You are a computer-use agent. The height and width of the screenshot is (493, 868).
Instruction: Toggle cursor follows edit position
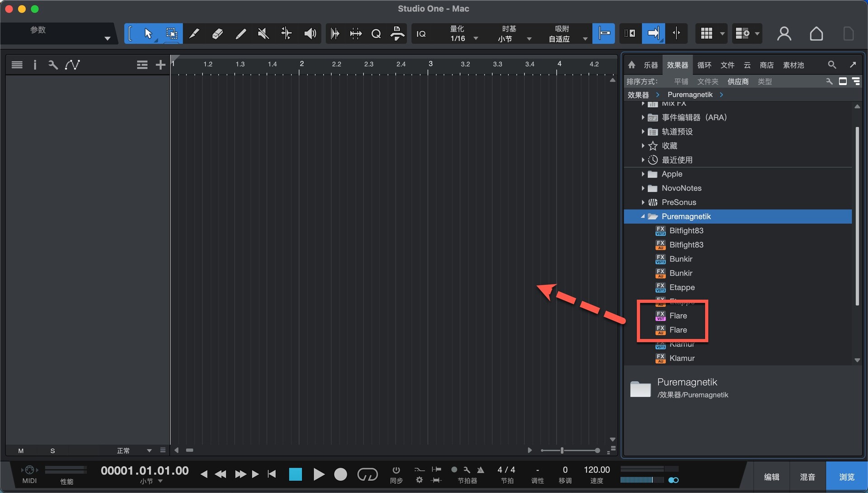(x=676, y=33)
